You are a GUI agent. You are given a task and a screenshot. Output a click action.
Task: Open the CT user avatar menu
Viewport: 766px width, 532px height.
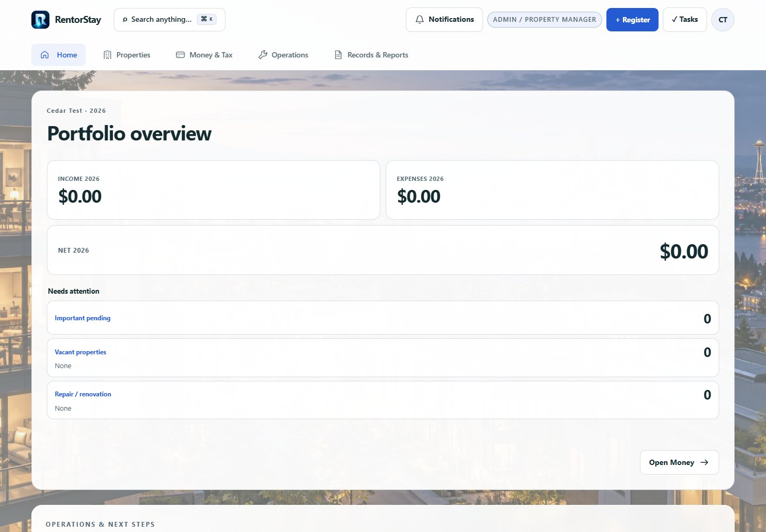click(x=723, y=20)
